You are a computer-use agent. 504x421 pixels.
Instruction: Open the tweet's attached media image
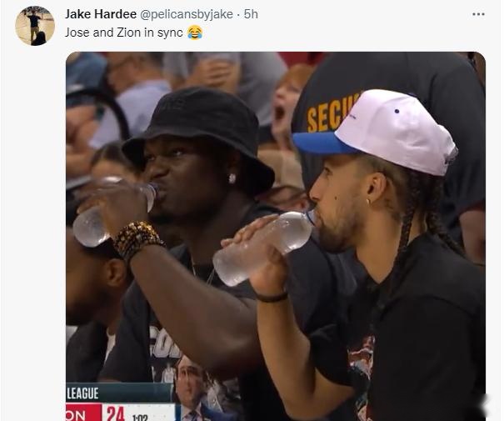coord(276,236)
